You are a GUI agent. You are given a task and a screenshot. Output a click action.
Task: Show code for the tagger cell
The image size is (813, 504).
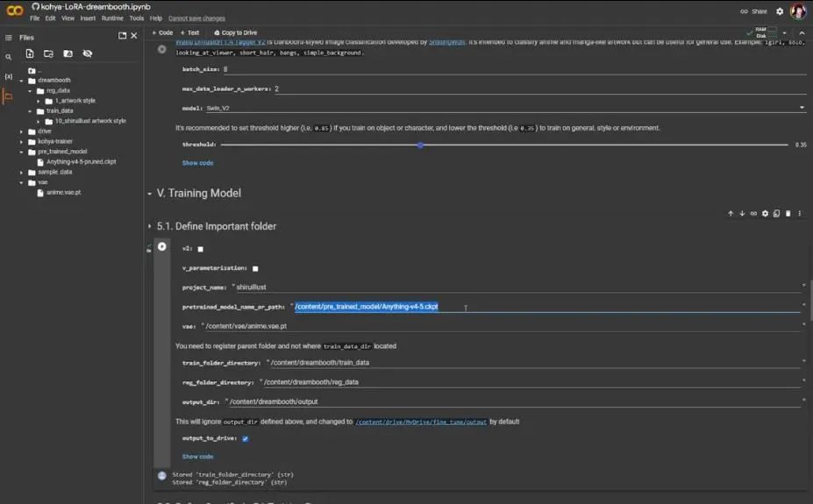197,163
